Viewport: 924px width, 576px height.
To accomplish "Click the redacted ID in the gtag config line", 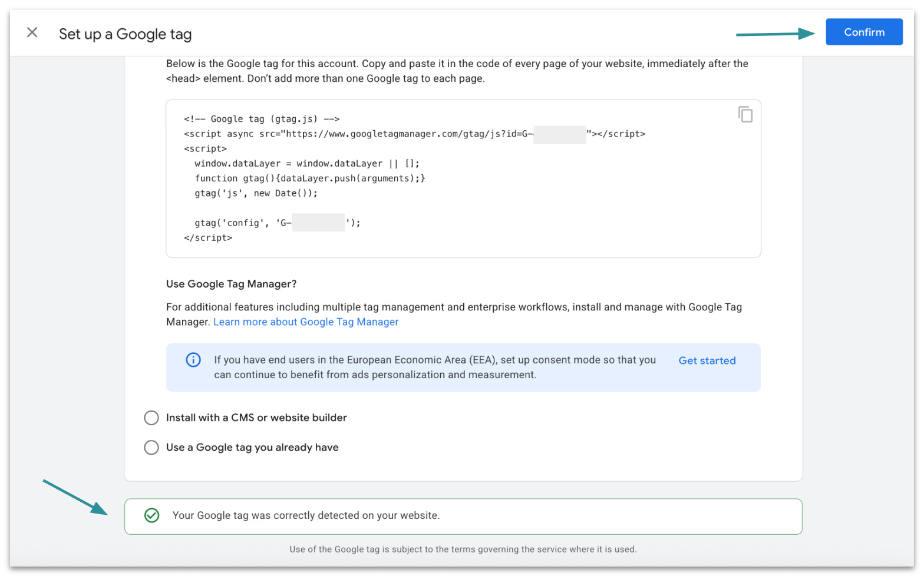I will tap(318, 223).
